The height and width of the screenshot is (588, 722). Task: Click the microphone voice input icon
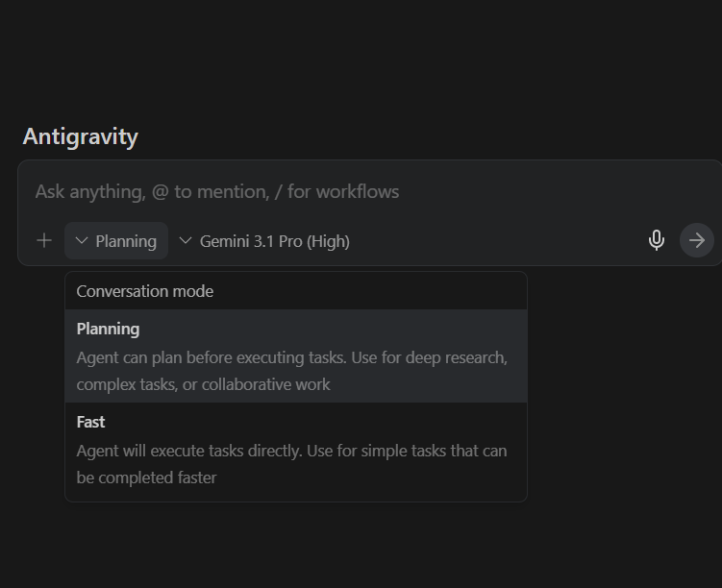657,240
